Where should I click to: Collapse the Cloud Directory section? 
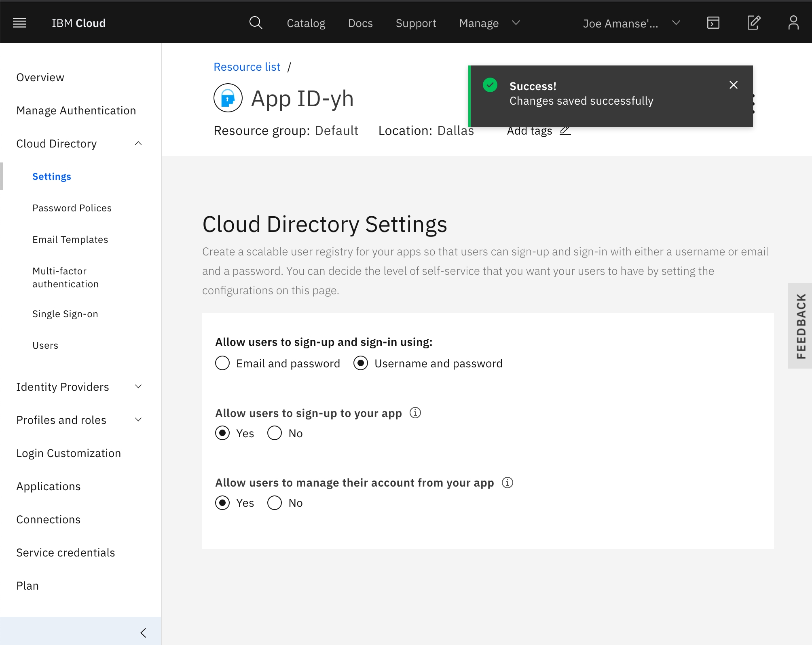[x=138, y=143]
